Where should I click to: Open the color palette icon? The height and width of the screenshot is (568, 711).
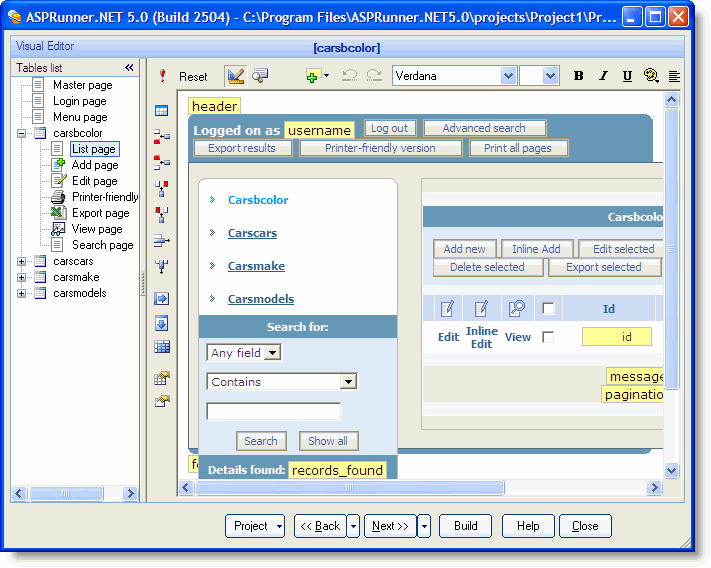(651, 76)
